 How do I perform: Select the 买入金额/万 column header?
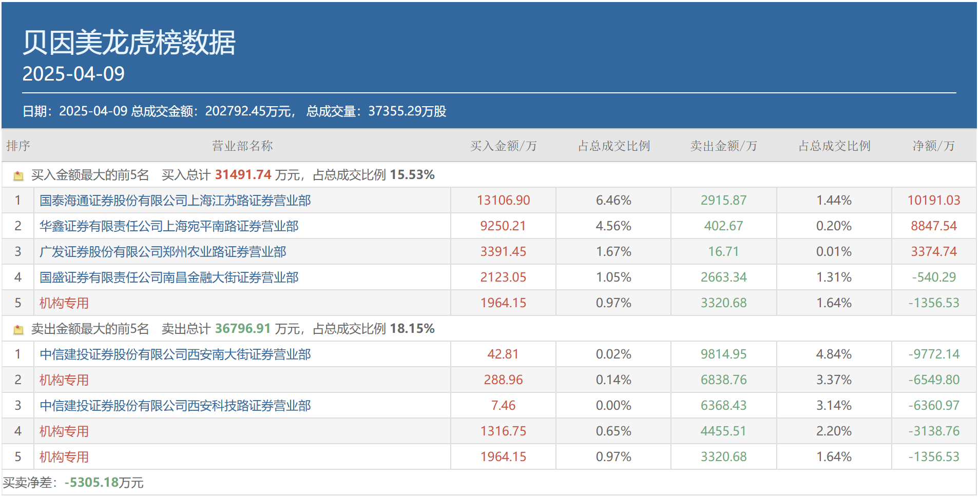pos(503,146)
